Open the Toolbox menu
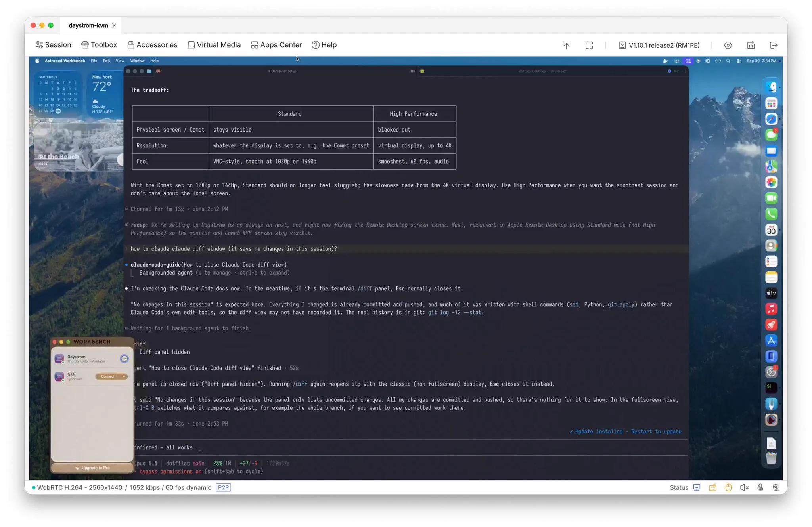 coord(99,45)
